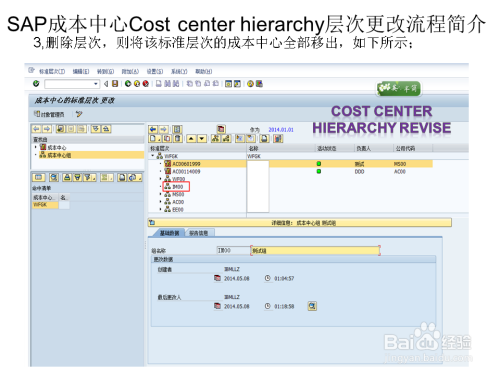Viewport: 500px width, 375px height.
Task: Click left panel back arrow button
Action: [37, 129]
